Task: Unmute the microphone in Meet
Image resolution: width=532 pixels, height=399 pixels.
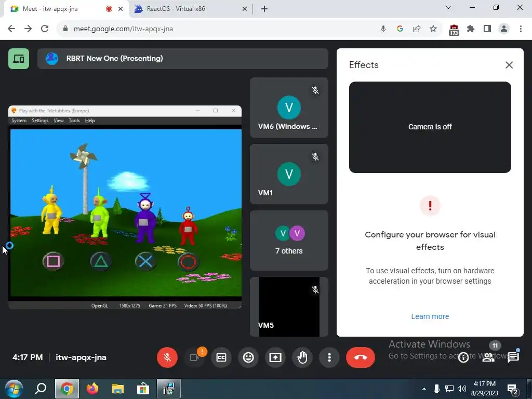Action: pos(167,357)
